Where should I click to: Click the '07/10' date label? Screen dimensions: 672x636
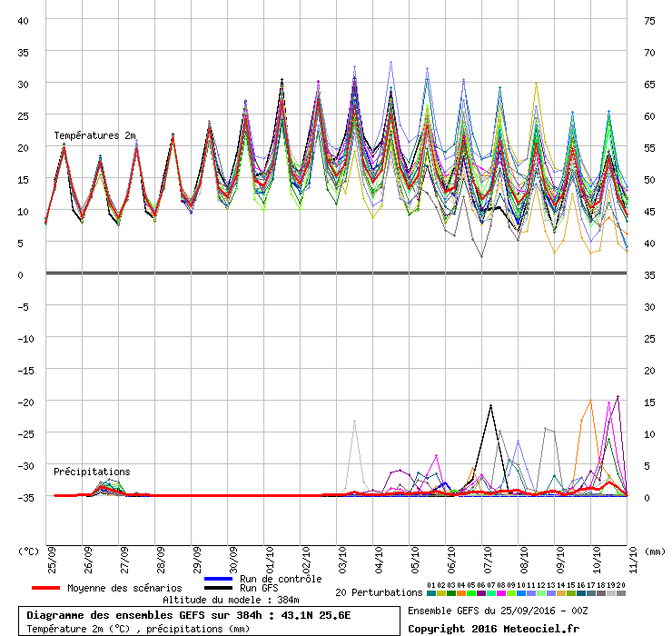pos(488,560)
